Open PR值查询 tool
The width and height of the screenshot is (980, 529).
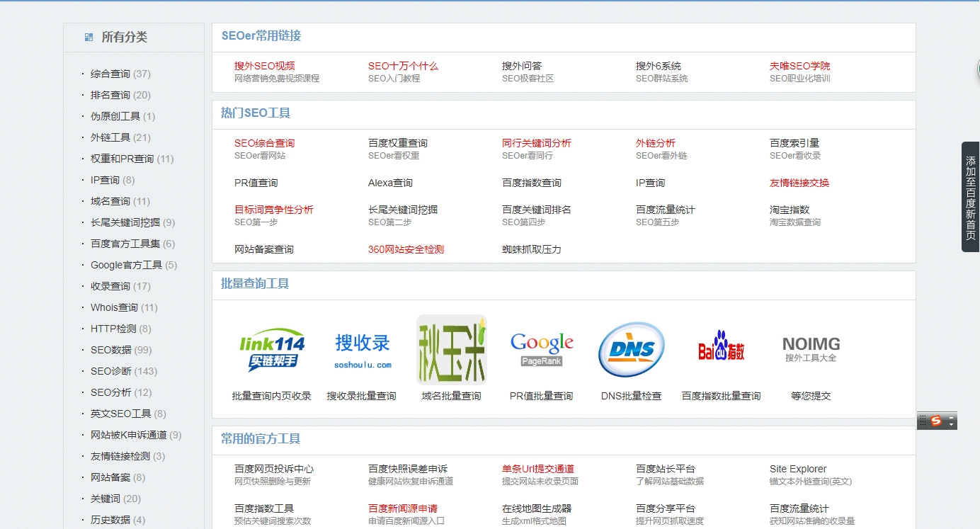[x=256, y=183]
